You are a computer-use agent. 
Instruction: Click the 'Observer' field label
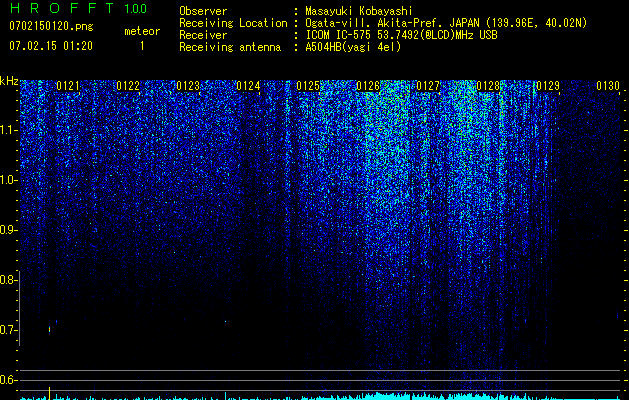[x=203, y=11]
